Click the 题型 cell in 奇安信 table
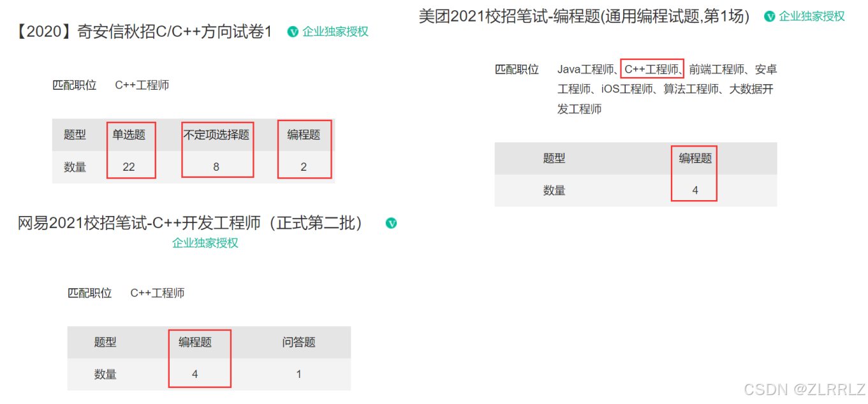 (x=75, y=134)
